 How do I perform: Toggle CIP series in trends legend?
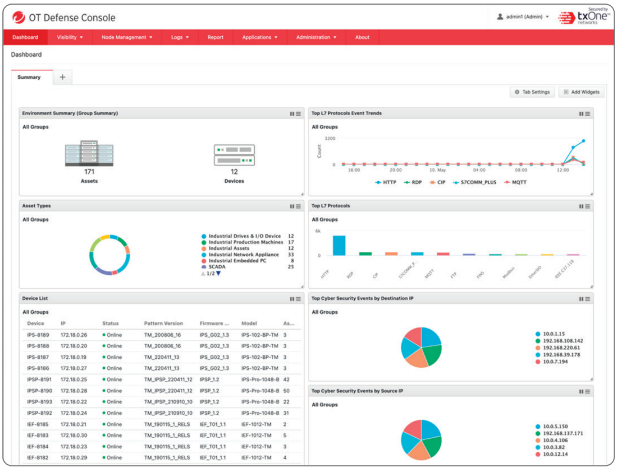(437, 182)
